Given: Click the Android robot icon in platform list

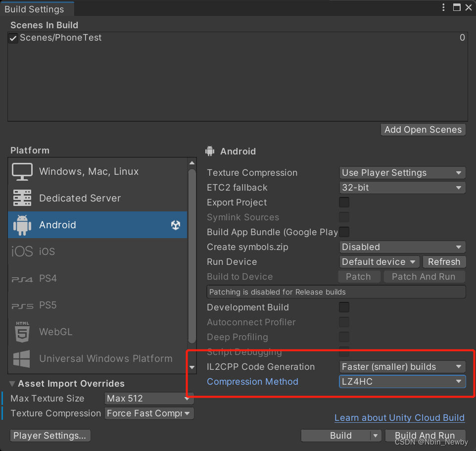Looking at the screenshot, I should click(22, 225).
